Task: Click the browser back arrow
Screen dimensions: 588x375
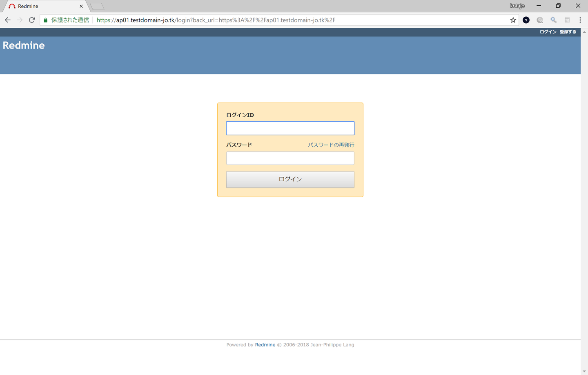Action: click(x=8, y=20)
